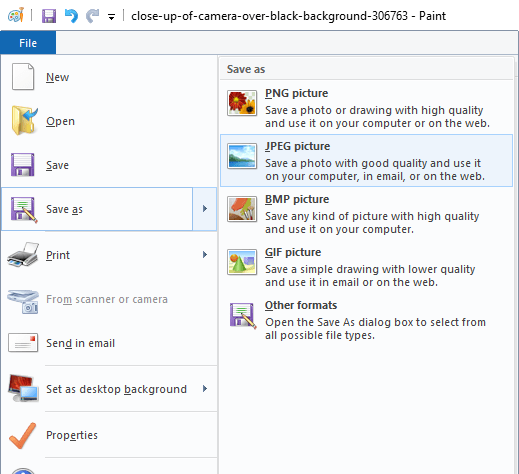Click JPEG description 'Save a photo with good quality'
Viewport: 519px width, 474px height.
346,163
